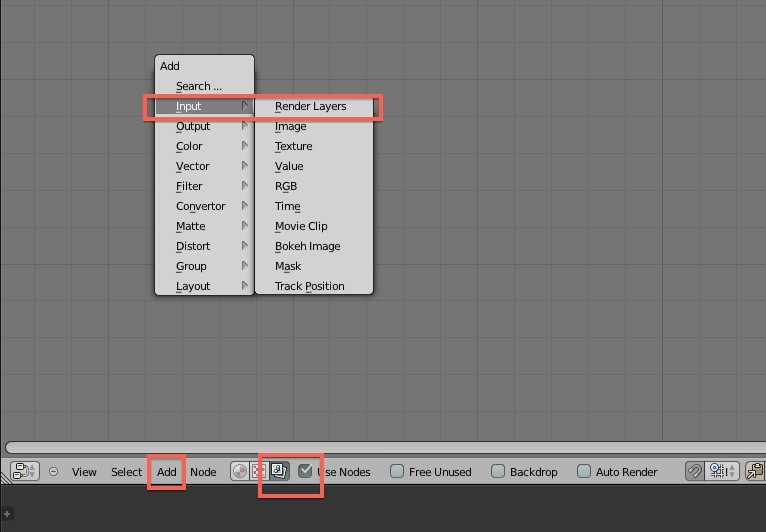Add a Texture input node
Image resolution: width=766 pixels, height=532 pixels.
pos(314,146)
